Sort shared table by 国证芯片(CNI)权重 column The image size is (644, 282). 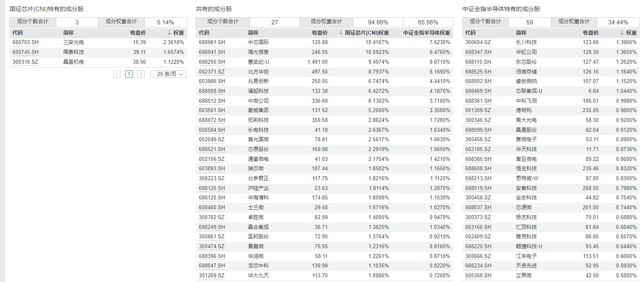(x=364, y=33)
